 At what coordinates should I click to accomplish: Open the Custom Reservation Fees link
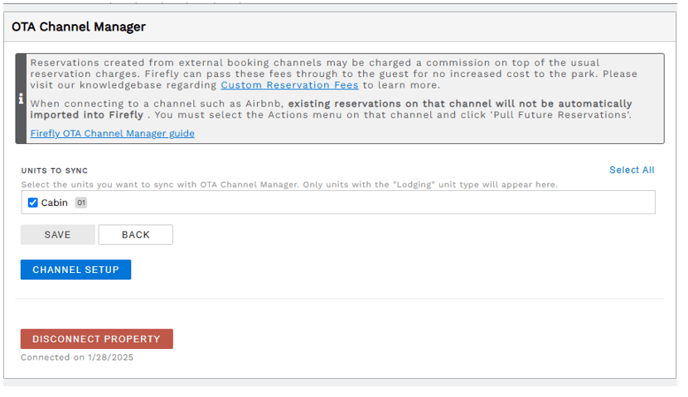pyautogui.click(x=290, y=85)
